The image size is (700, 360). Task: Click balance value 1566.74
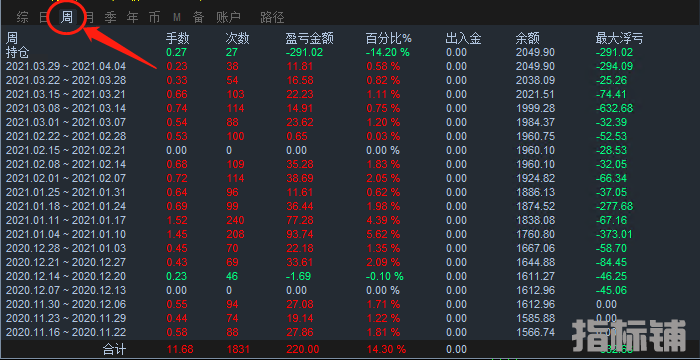[535, 332]
